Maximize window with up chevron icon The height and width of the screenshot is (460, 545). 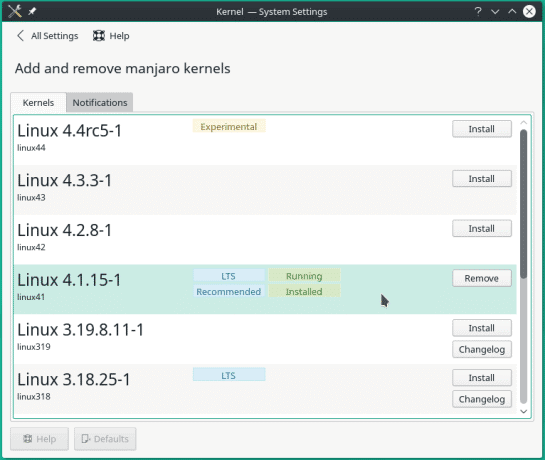[512, 11]
